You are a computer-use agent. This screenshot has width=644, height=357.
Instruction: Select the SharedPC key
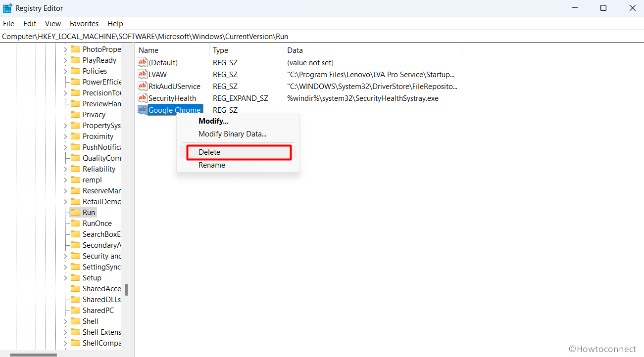[x=98, y=310]
